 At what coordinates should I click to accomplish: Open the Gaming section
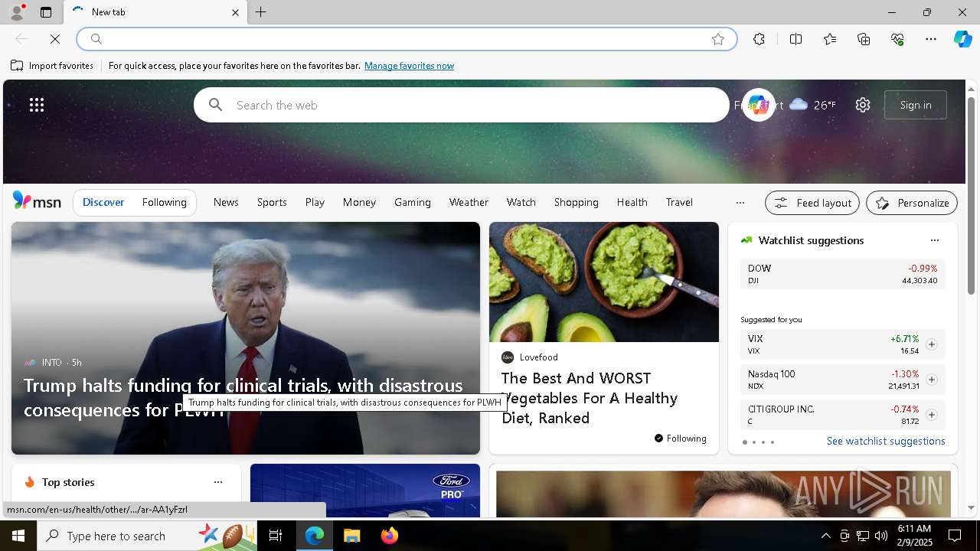(x=413, y=202)
